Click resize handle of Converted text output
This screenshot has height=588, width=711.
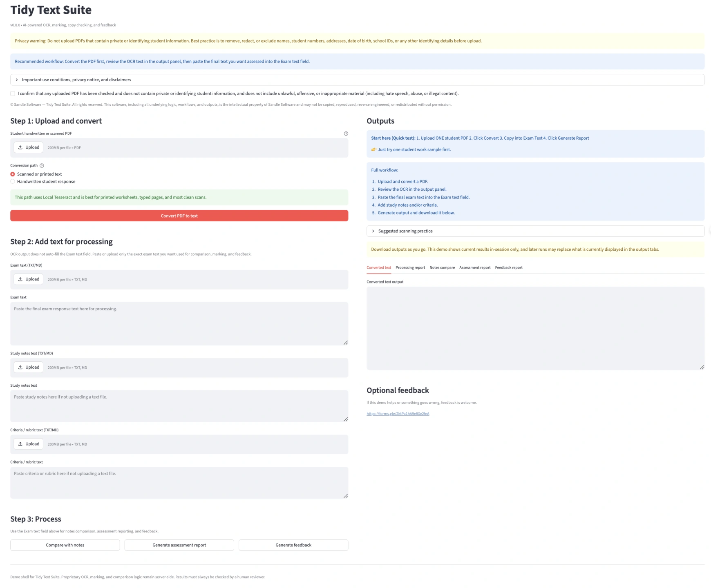tap(702, 367)
